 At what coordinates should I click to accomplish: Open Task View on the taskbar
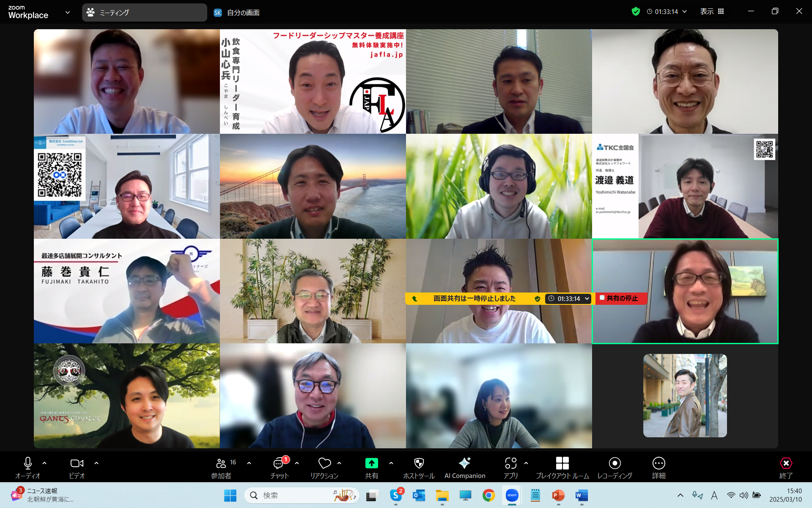[372, 495]
